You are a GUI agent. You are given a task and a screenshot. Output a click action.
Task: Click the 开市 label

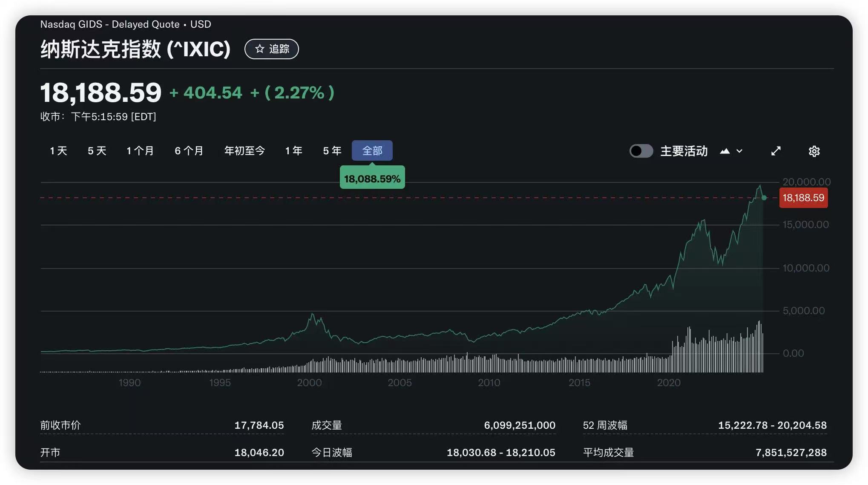click(50, 453)
